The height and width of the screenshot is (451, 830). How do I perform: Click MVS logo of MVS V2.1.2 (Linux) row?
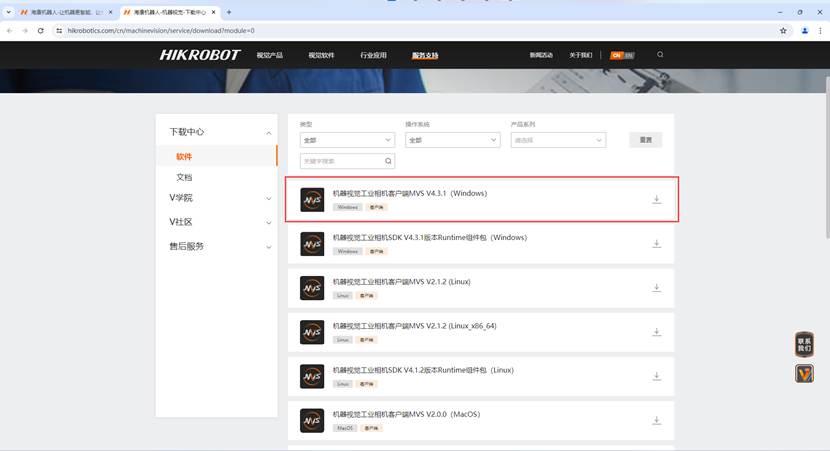(x=312, y=288)
